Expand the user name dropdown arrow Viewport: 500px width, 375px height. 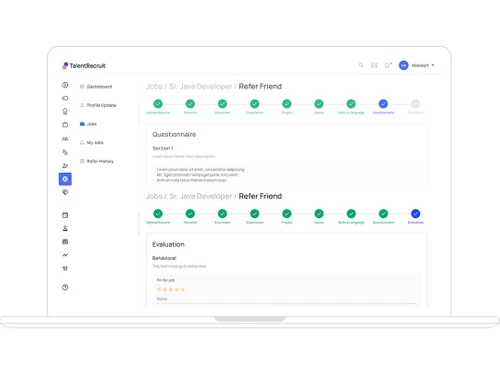[x=433, y=65]
